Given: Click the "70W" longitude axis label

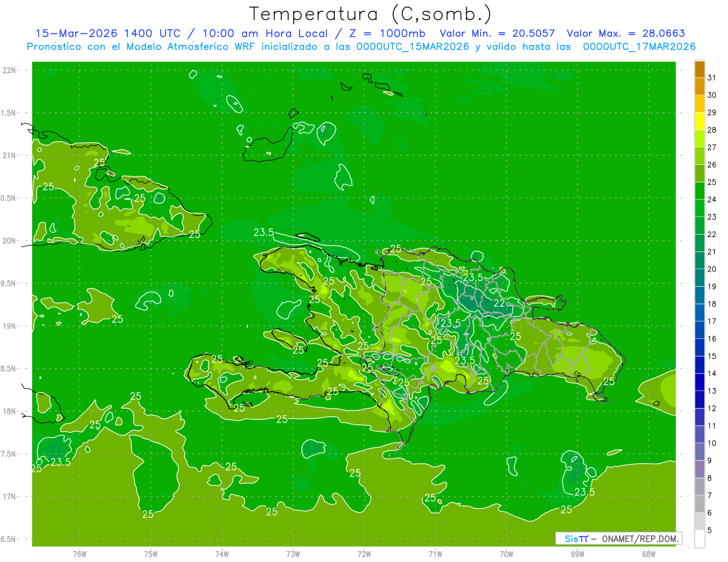Looking at the screenshot, I should pos(507,554).
